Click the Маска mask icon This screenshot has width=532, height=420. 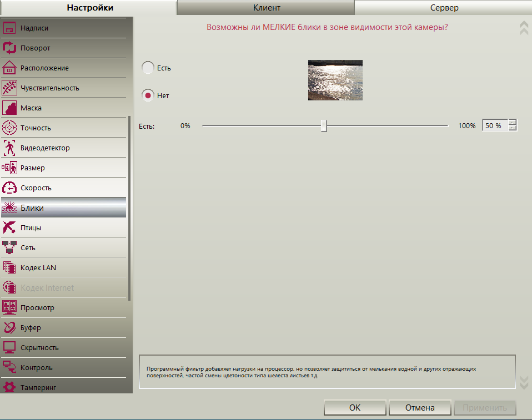pyautogui.click(x=9, y=108)
